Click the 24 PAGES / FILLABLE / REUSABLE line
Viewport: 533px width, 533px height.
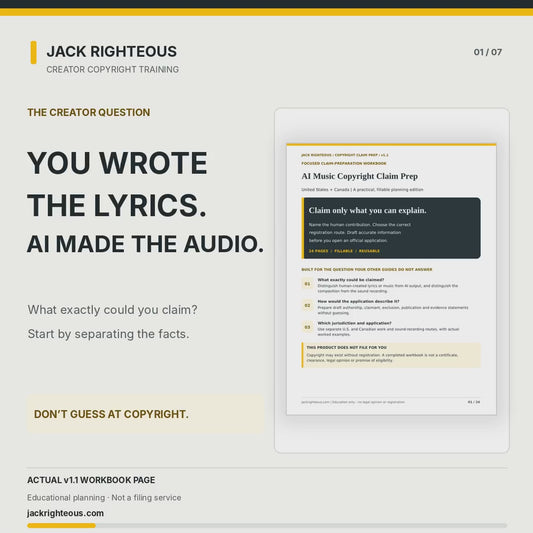coord(344,251)
